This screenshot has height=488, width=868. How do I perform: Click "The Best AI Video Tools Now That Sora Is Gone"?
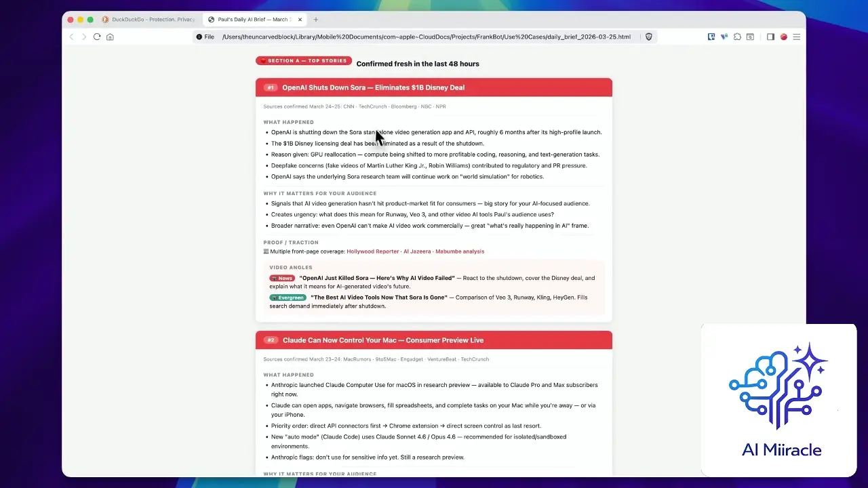coord(379,298)
